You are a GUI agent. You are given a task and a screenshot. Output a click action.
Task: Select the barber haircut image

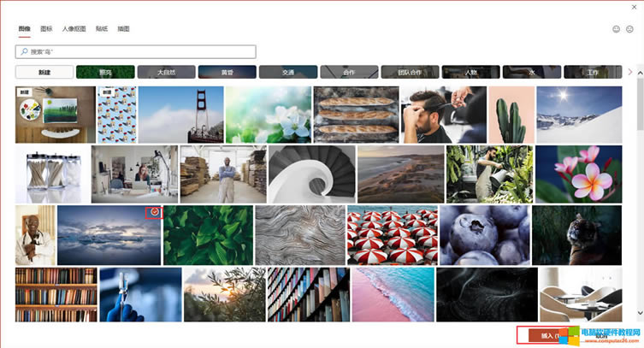coord(444,115)
